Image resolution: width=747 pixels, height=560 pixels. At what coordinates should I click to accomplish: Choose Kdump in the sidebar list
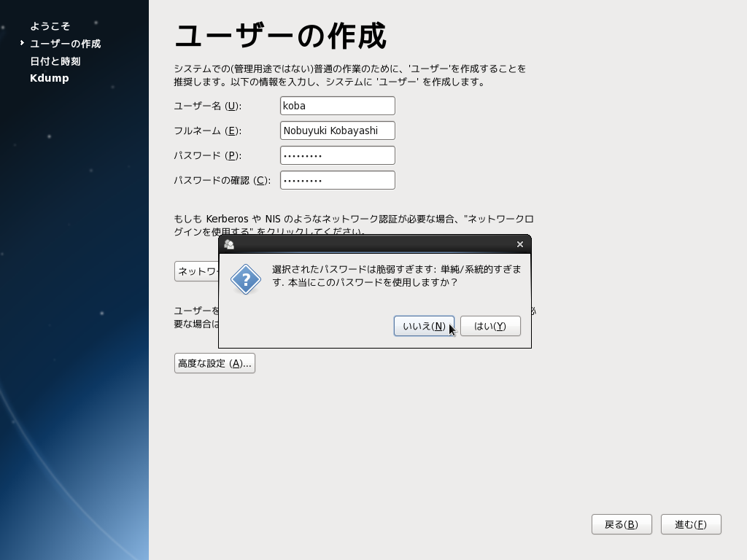[x=50, y=78]
